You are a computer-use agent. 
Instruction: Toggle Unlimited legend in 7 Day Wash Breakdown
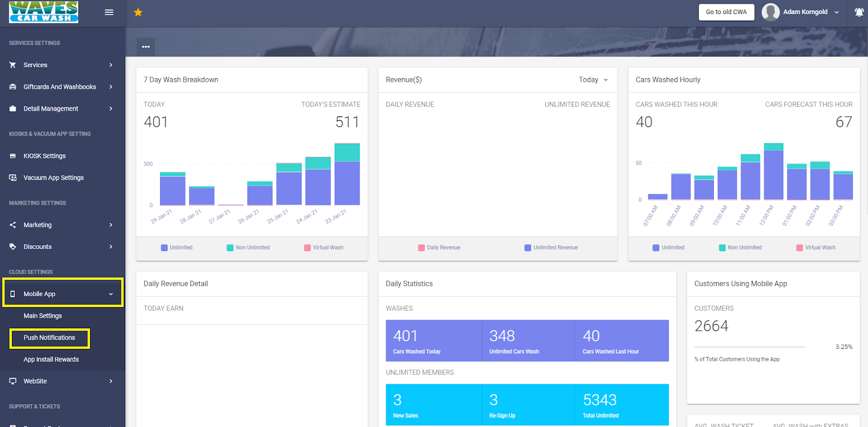(x=177, y=247)
